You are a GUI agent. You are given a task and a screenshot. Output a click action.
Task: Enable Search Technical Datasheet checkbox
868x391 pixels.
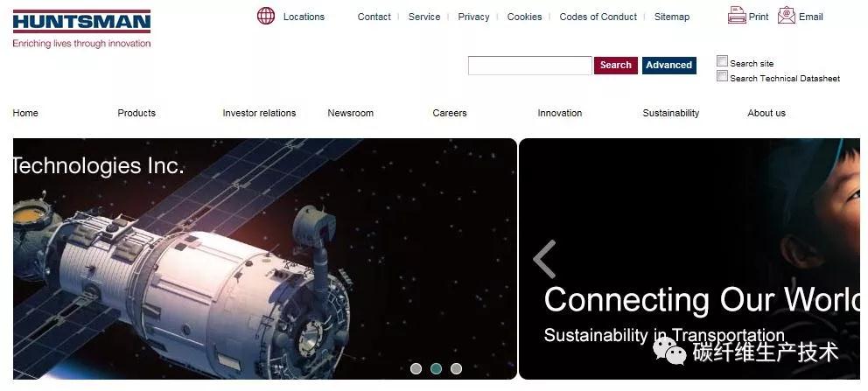tap(722, 76)
